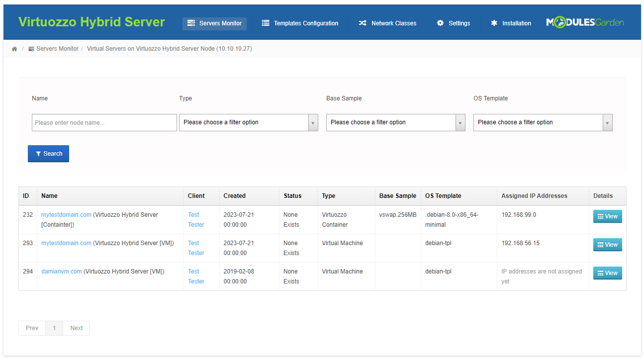Click 'IP addresses are not assigned yet' text
Viewport: 644px width, 361px height.
[x=542, y=276]
